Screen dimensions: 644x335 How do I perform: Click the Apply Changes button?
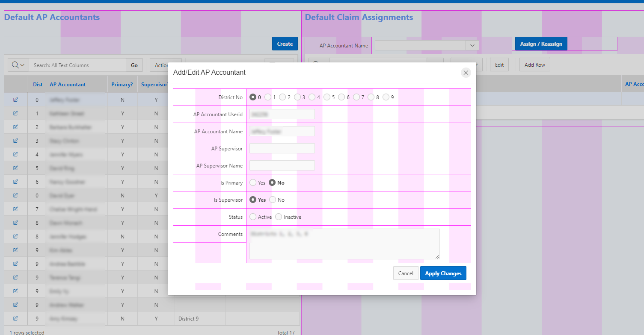(443, 273)
